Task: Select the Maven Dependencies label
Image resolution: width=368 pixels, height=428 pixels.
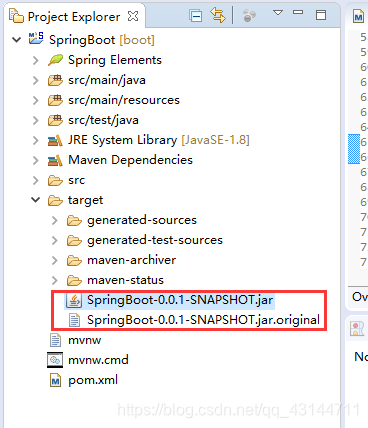Action: tap(131, 160)
